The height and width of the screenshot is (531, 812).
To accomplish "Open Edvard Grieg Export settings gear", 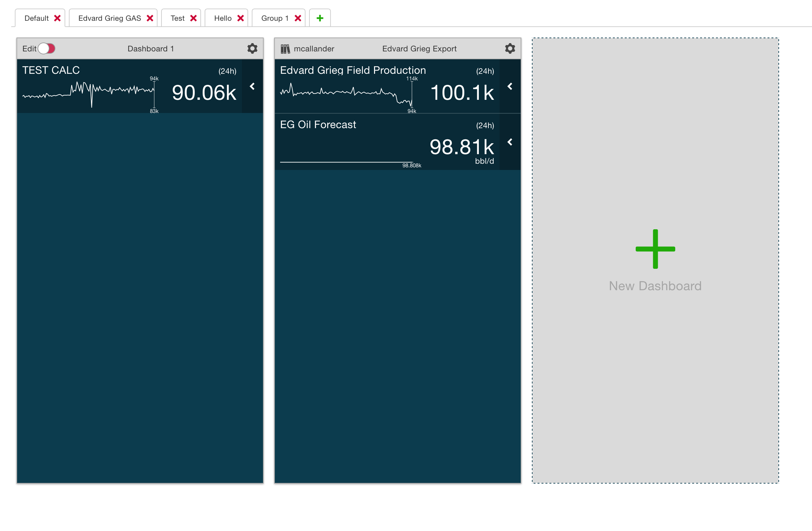I will 510,48.
